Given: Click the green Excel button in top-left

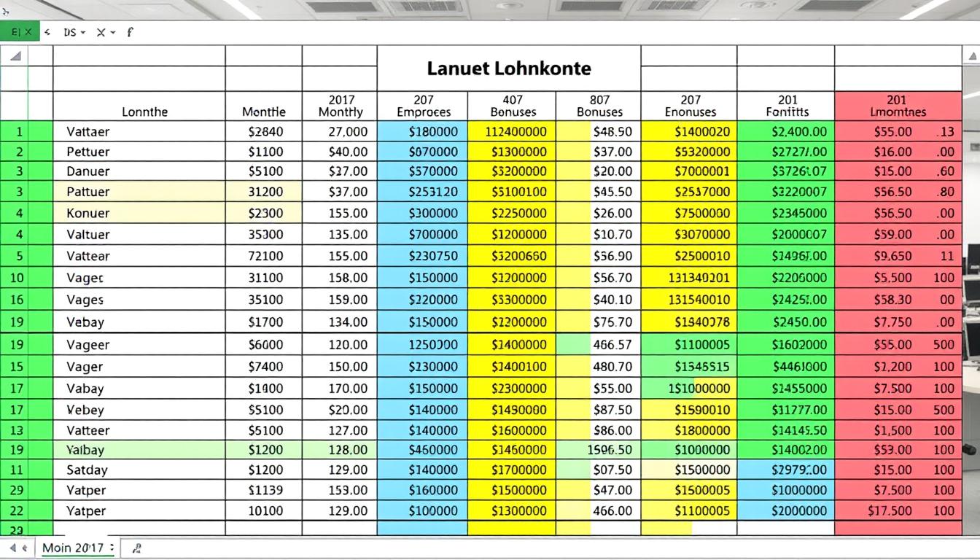Looking at the screenshot, I should click(x=19, y=32).
